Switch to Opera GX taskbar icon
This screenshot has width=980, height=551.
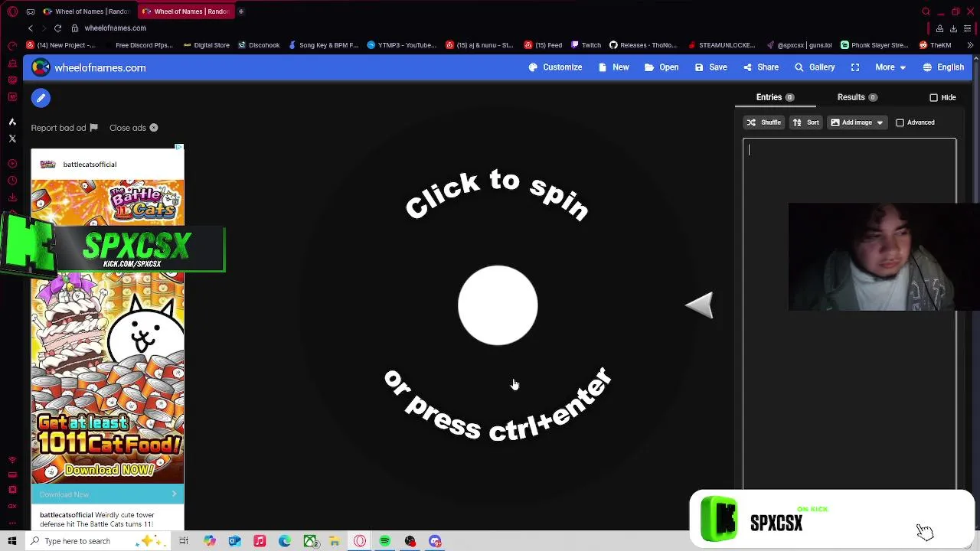click(360, 541)
